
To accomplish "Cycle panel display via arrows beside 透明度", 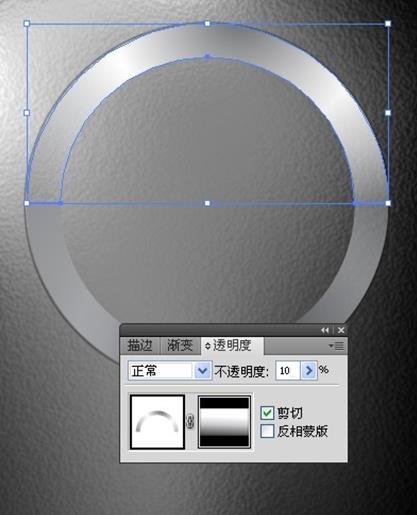I will [x=208, y=346].
